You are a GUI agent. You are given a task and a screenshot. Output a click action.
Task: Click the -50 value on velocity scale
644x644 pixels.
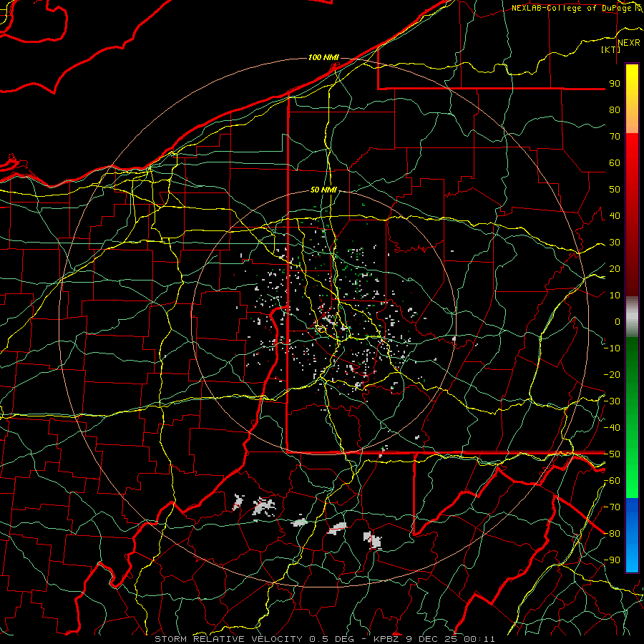(612, 454)
